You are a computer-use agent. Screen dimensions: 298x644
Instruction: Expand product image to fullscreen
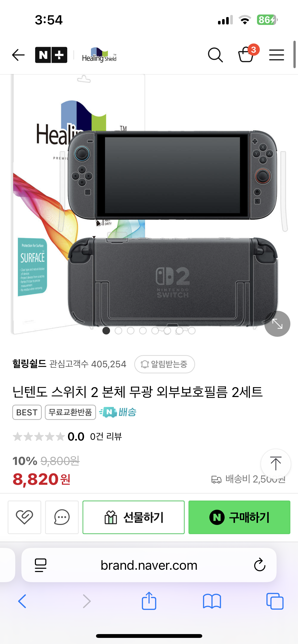277,324
